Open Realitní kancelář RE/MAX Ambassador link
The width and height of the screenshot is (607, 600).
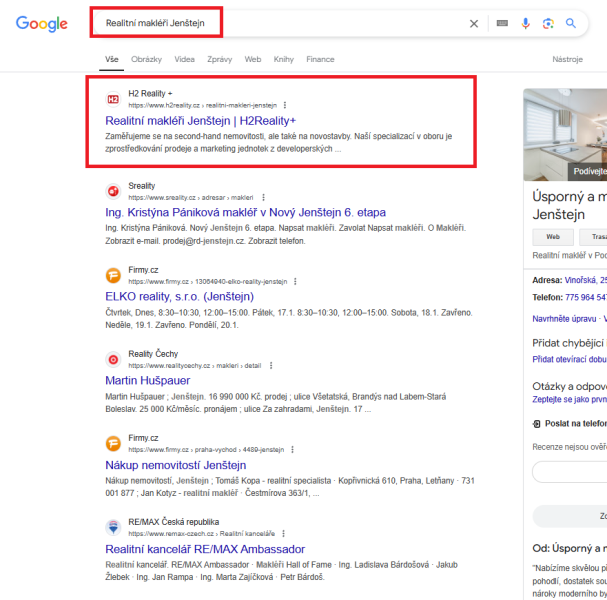pyautogui.click(x=205, y=549)
